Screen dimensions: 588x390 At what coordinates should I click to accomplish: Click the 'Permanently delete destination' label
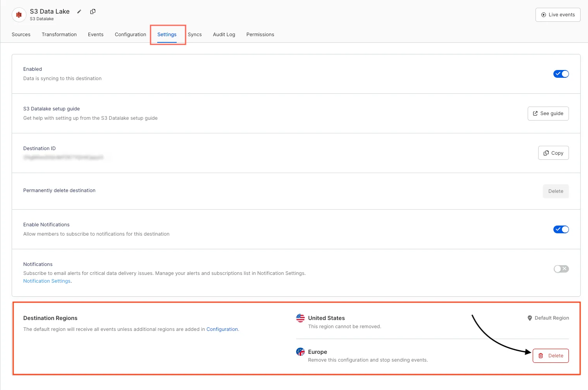point(59,191)
